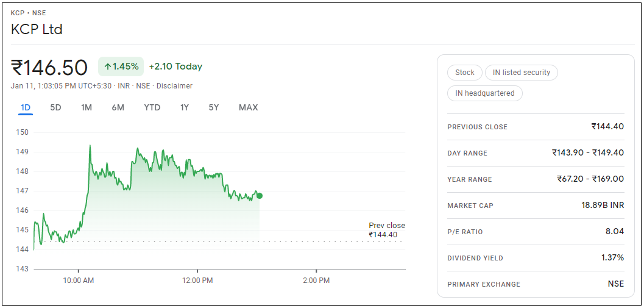Click the ₹143.90 - ₹149.40 value
The height and width of the screenshot is (308, 644).
tap(588, 153)
